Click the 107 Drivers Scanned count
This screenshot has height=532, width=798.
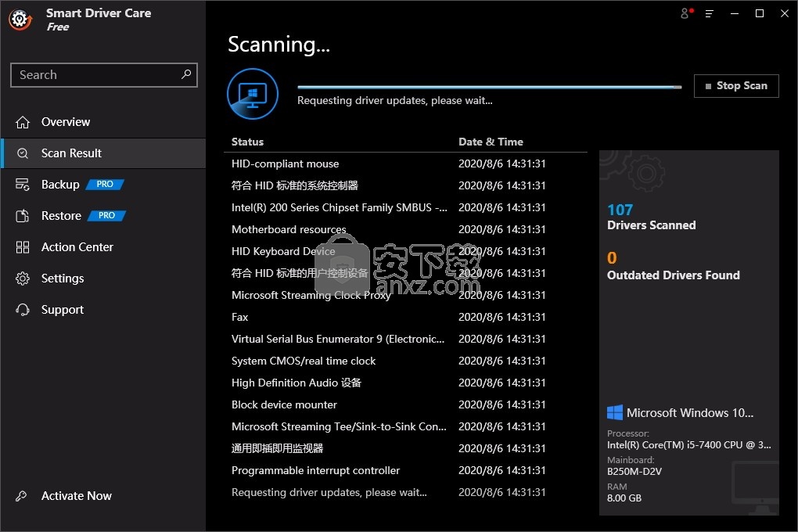(620, 210)
